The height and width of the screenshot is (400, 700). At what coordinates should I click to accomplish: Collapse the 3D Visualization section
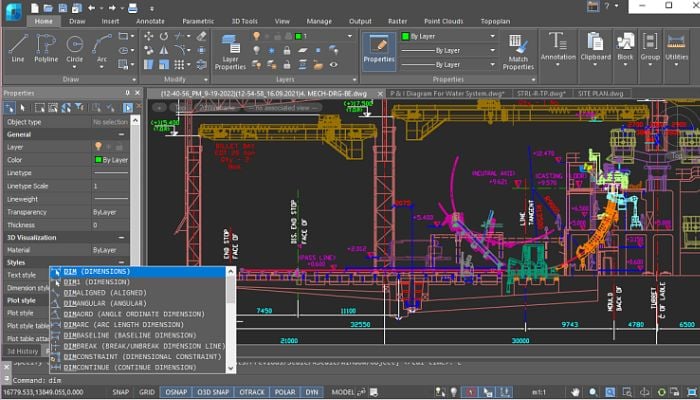[x=121, y=238]
